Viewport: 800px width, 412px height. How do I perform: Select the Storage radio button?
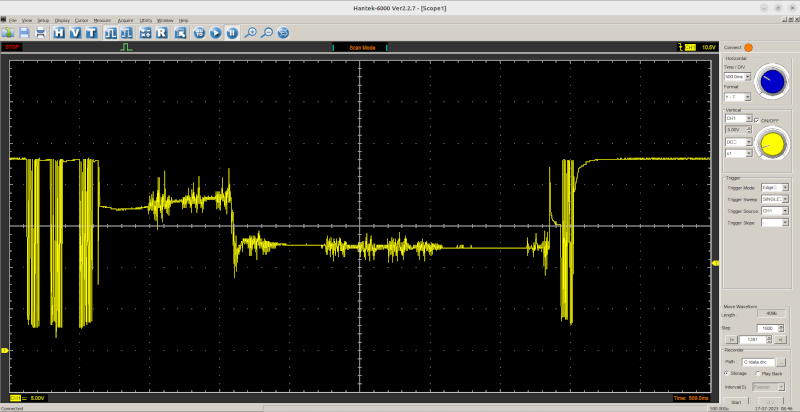728,373
